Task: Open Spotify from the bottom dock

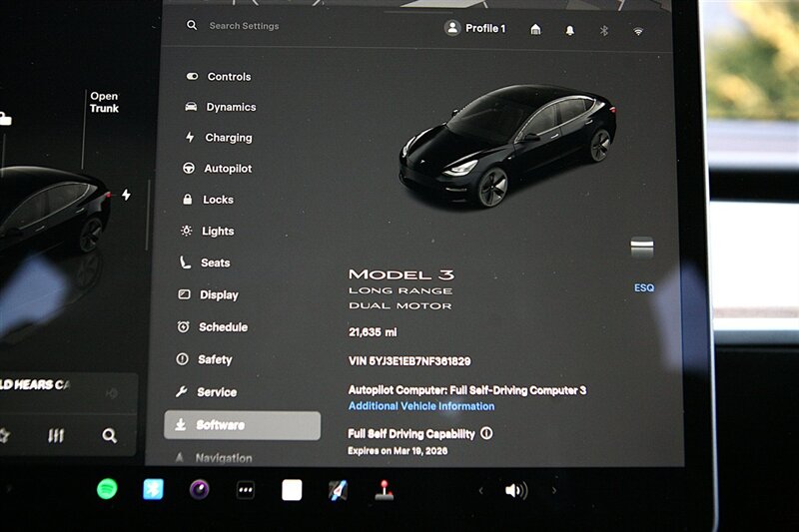Action: click(x=107, y=490)
